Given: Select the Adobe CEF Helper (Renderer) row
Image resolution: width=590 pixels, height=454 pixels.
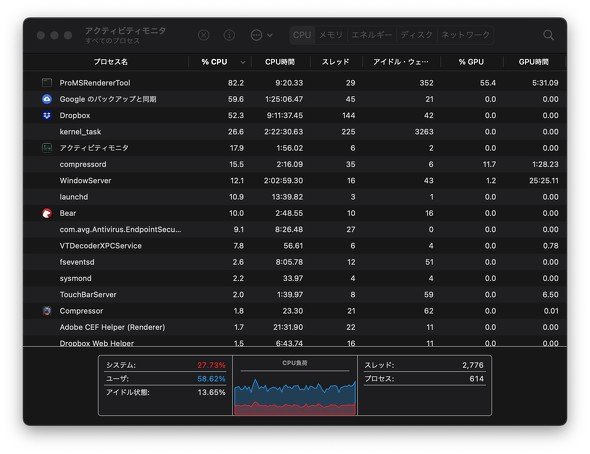Looking at the screenshot, I should 295,327.
